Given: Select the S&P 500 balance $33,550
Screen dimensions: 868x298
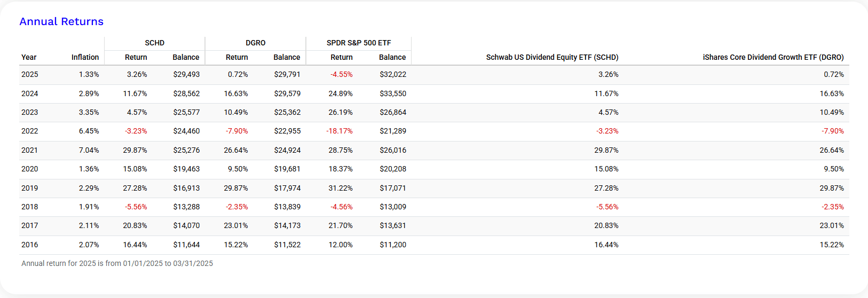Looking at the screenshot, I should click(393, 93).
